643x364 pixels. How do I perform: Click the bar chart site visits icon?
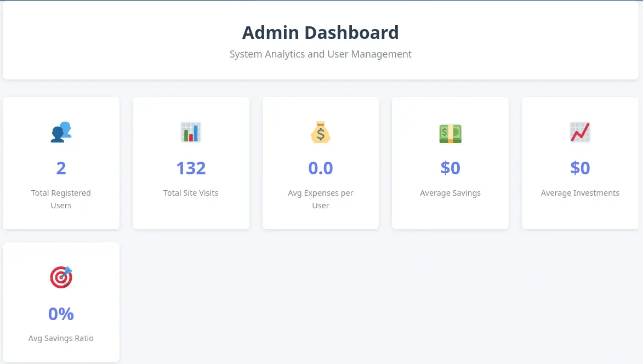(191, 132)
